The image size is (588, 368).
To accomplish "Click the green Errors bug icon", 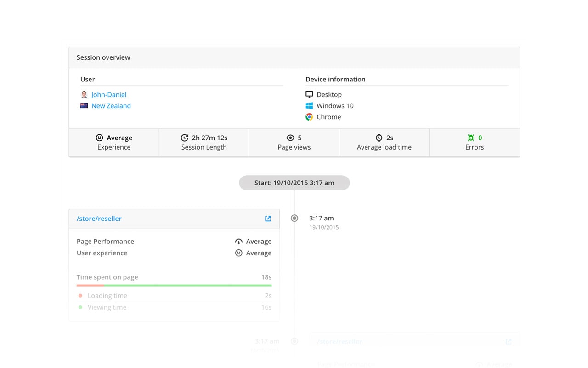I will pos(471,138).
